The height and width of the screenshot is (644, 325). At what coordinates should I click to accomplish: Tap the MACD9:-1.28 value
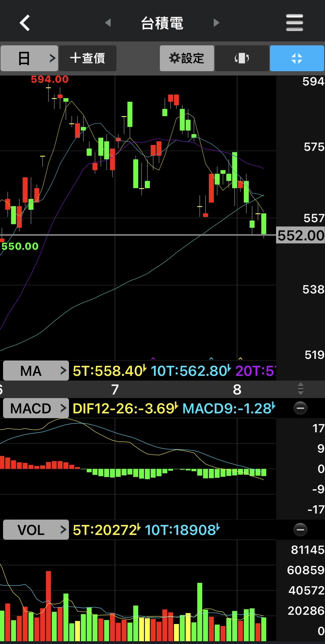(x=229, y=408)
